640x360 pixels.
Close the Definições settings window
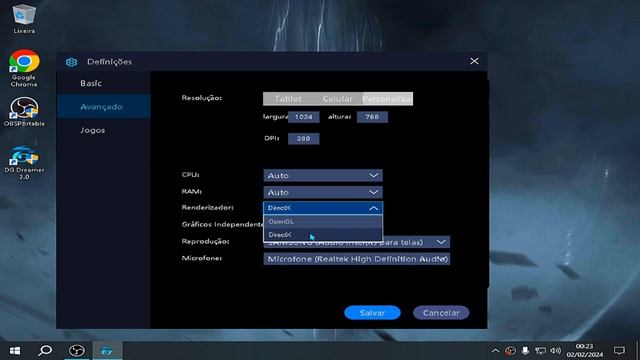click(x=474, y=61)
